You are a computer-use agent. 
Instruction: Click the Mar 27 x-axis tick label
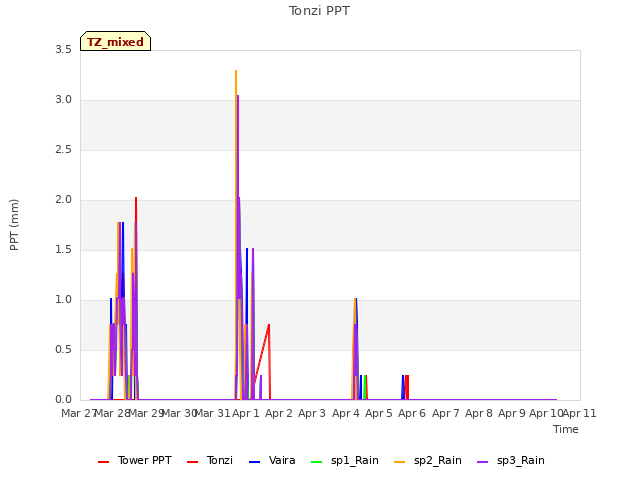tap(78, 413)
